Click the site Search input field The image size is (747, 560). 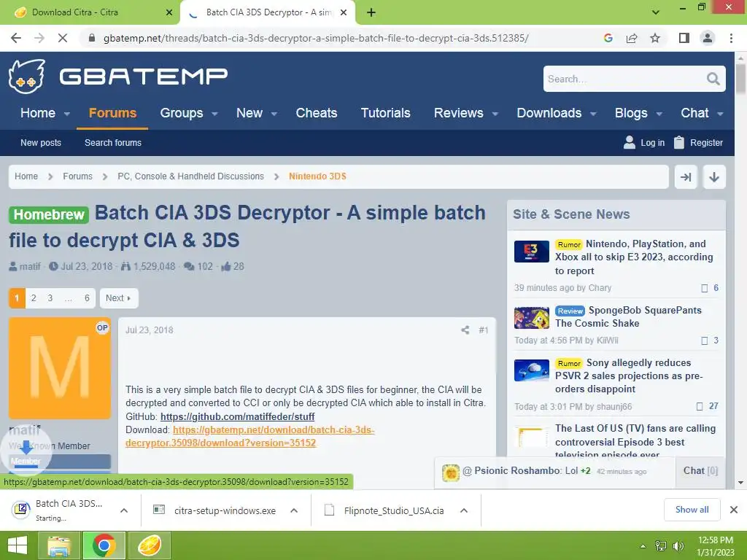[x=624, y=79]
